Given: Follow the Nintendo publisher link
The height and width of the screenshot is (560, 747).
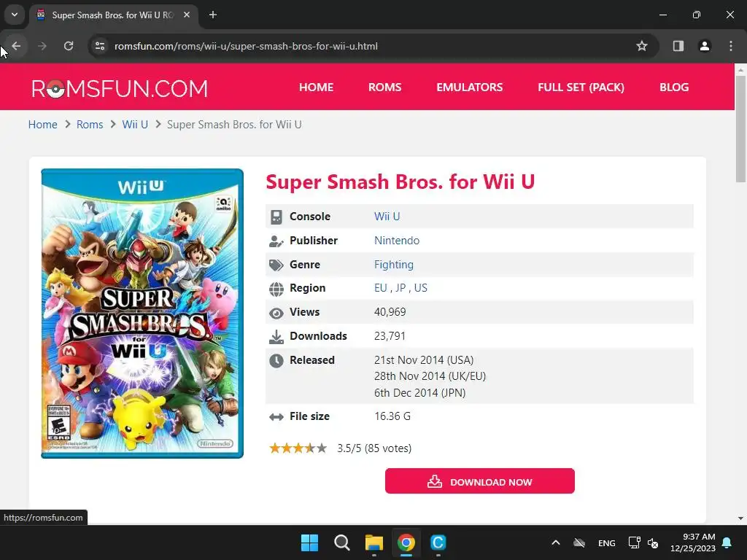Looking at the screenshot, I should point(396,241).
